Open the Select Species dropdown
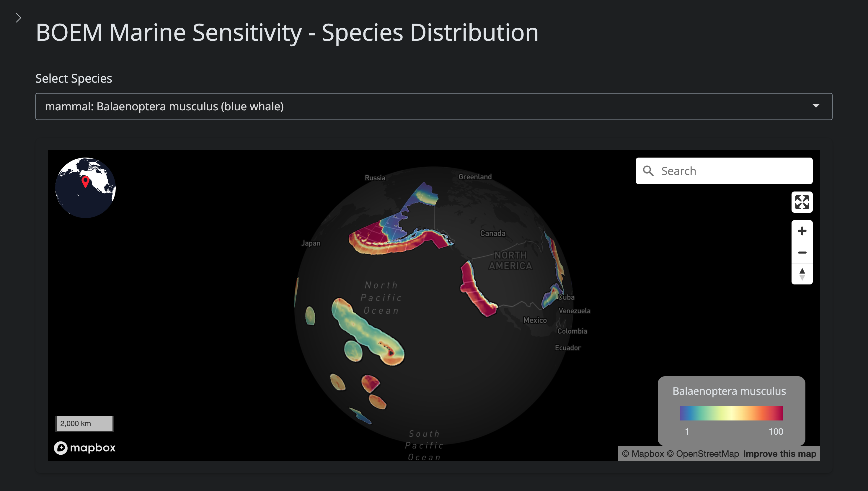 pyautogui.click(x=433, y=107)
